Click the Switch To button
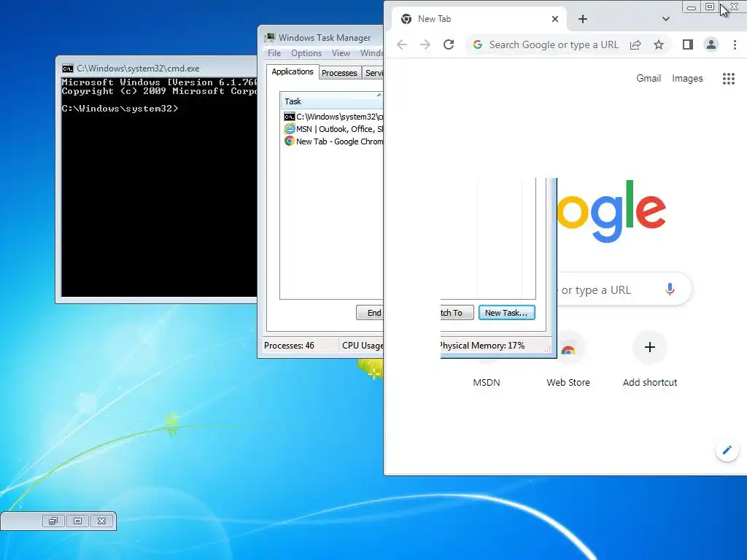This screenshot has height=560, width=747. [457, 313]
